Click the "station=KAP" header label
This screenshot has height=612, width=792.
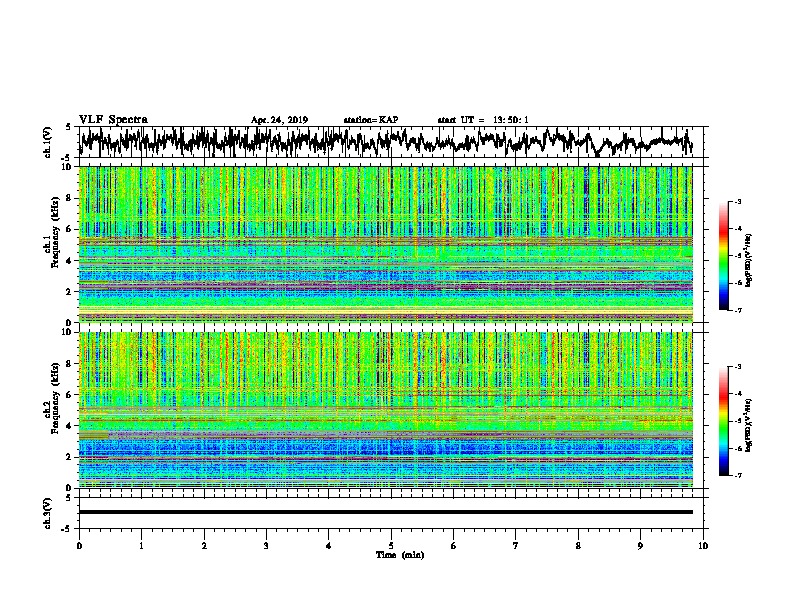click(x=371, y=120)
